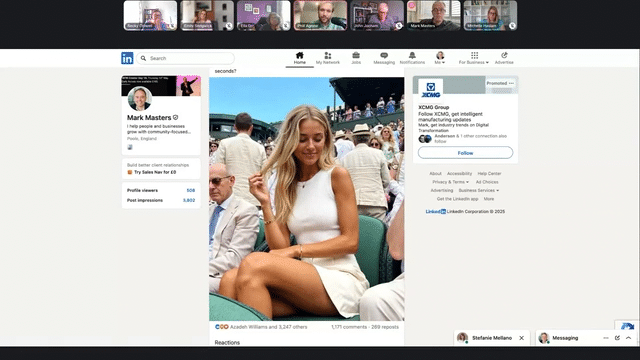The image size is (640, 360).
Task: Expand the Me profile menu
Action: [x=440, y=58]
